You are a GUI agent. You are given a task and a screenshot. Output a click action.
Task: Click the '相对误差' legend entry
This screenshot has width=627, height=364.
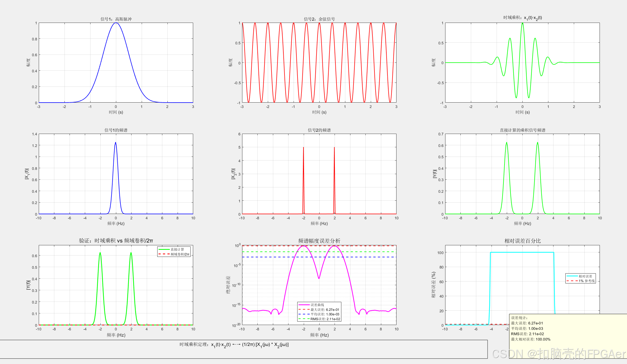[585, 276]
